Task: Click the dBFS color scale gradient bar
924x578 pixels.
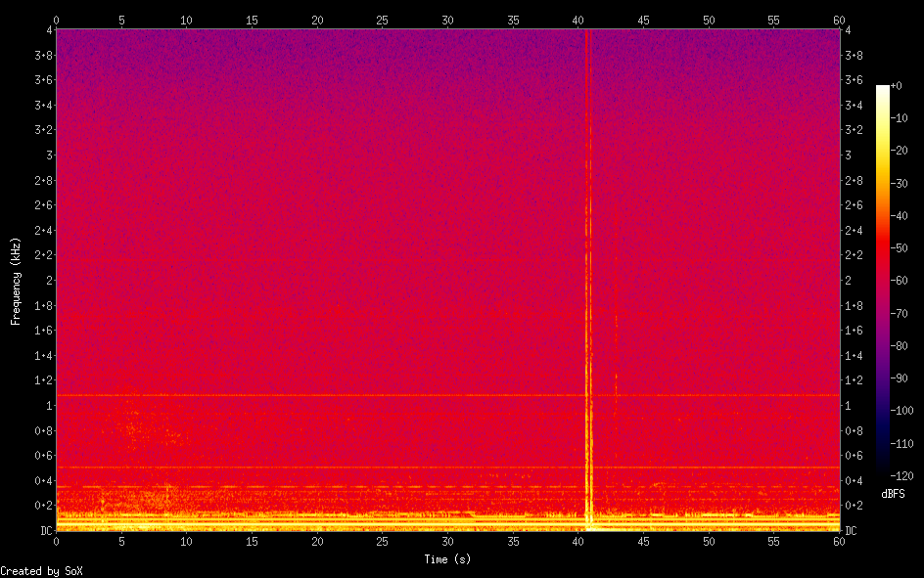Action: click(x=882, y=280)
